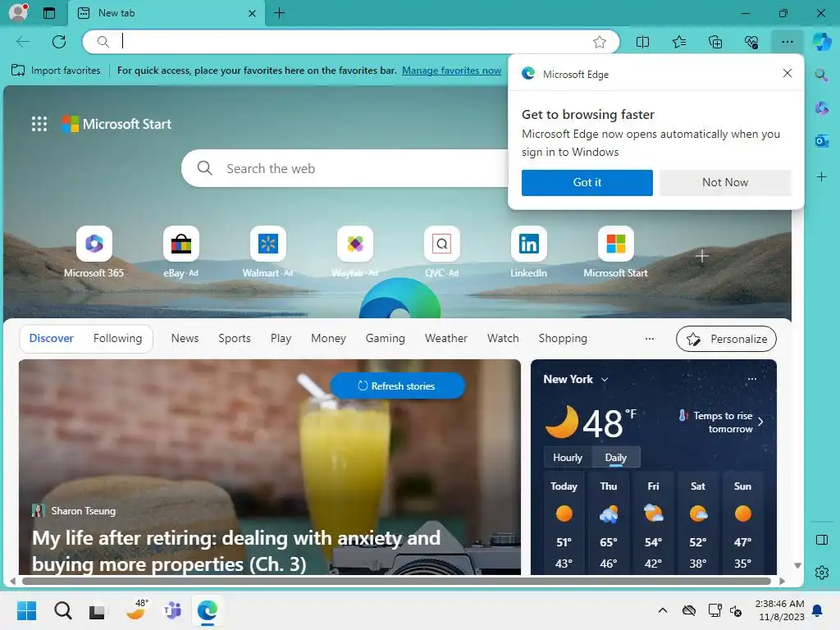Show hidden tray icons chevron
Image resolution: width=840 pixels, height=630 pixels.
click(x=663, y=610)
